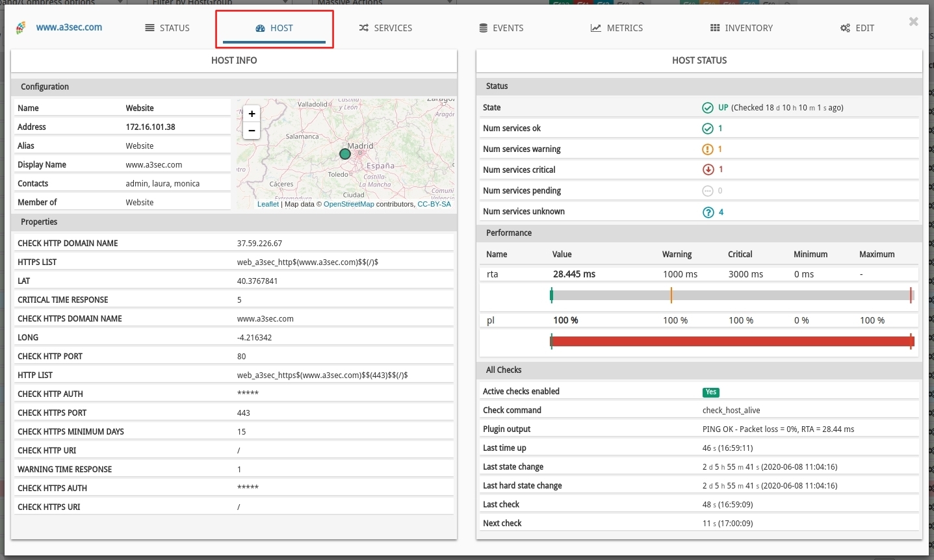Click the UP state check icon
Viewport: 934px width, 560px height.
tap(708, 108)
